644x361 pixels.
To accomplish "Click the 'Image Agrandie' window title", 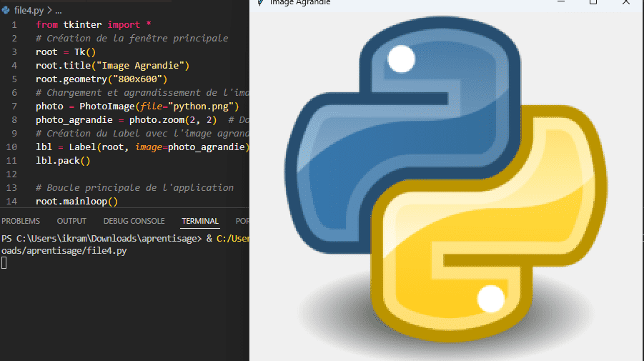I will [299, 2].
